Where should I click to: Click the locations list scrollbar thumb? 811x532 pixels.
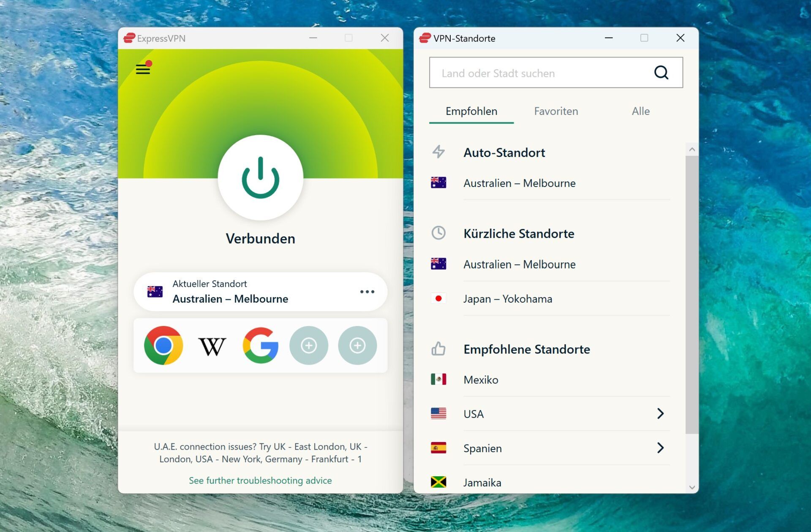(692, 294)
